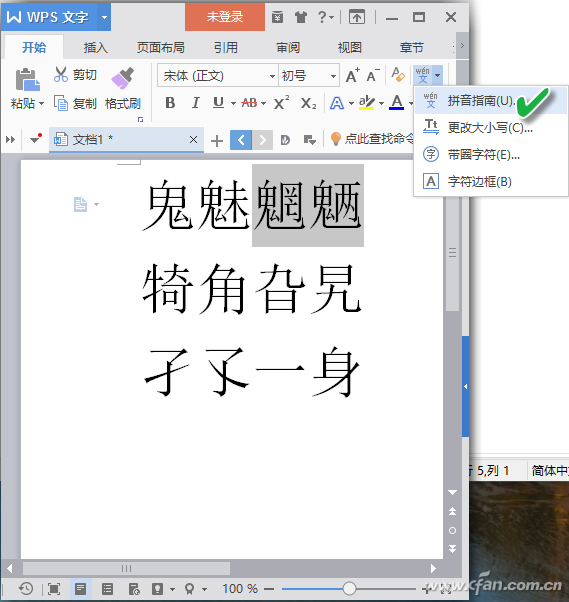
Task: Open the WPS application menu dropdown
Action: (104, 17)
